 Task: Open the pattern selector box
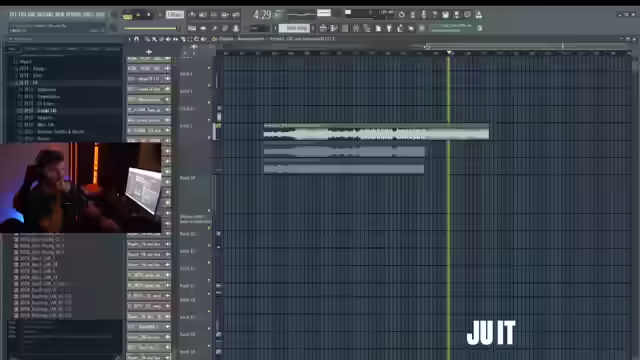click(294, 28)
